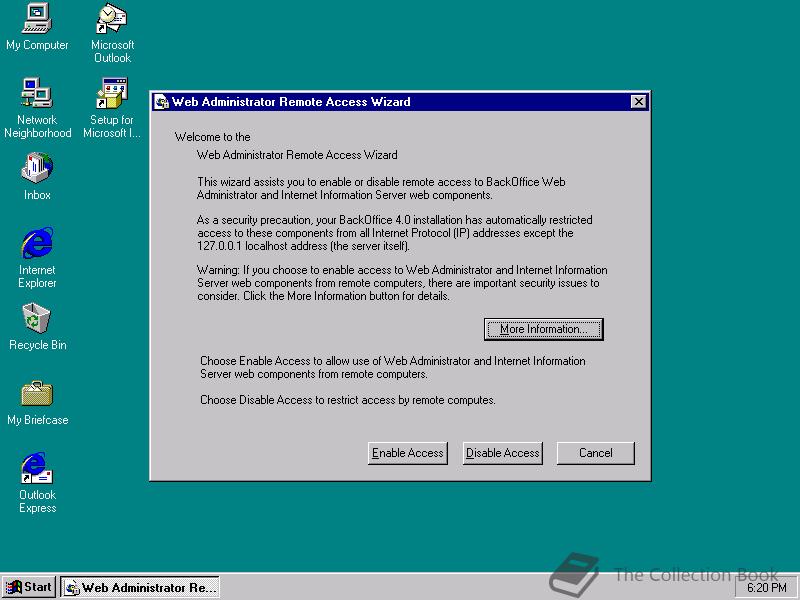This screenshot has width=800, height=600.
Task: Click the 6:20 PM taskbar clock
Action: 766,588
